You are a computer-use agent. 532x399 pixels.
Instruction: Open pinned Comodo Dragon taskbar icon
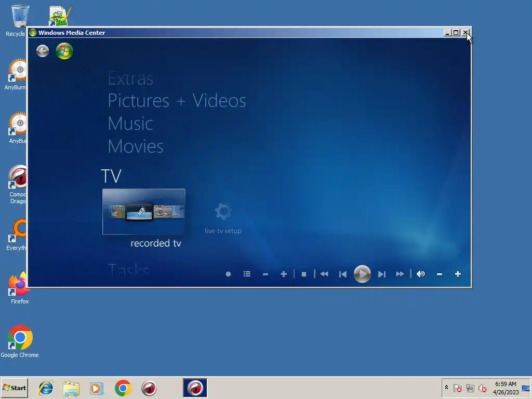[x=149, y=388]
